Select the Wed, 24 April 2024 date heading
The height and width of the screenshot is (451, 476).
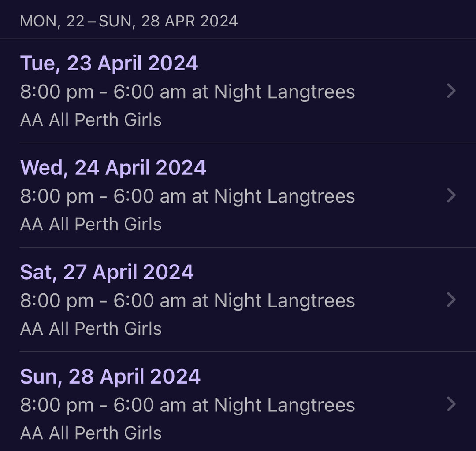(113, 168)
